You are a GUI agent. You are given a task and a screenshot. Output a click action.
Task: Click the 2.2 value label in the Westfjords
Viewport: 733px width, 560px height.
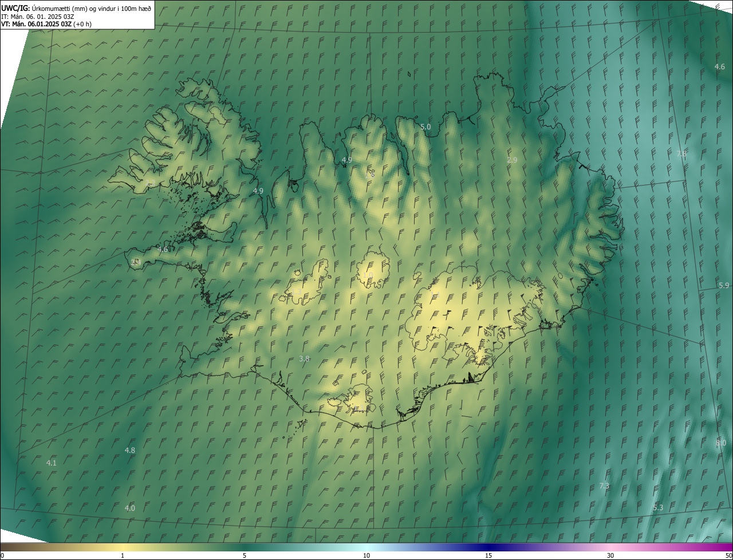coord(150,183)
